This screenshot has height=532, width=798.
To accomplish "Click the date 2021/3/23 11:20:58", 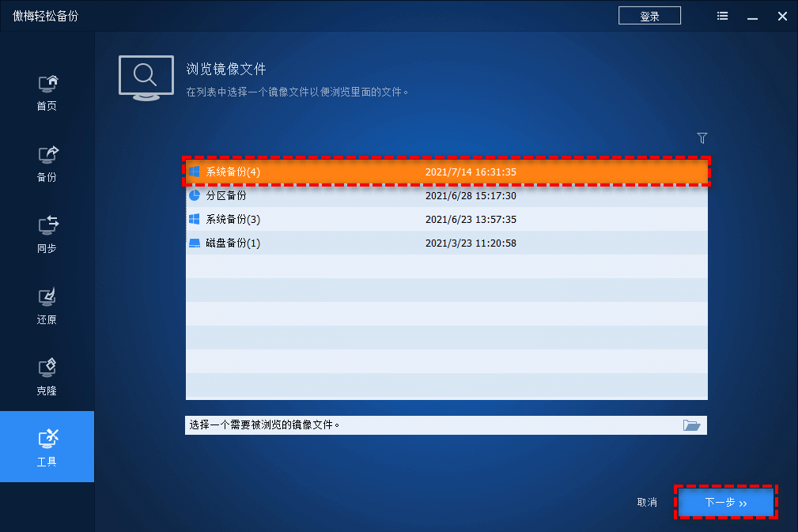I will tap(471, 243).
